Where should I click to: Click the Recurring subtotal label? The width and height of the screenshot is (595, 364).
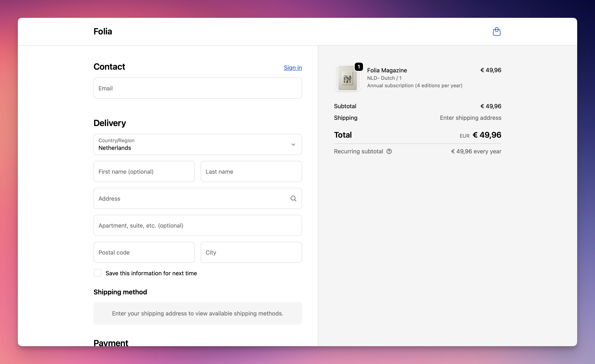pyautogui.click(x=358, y=151)
